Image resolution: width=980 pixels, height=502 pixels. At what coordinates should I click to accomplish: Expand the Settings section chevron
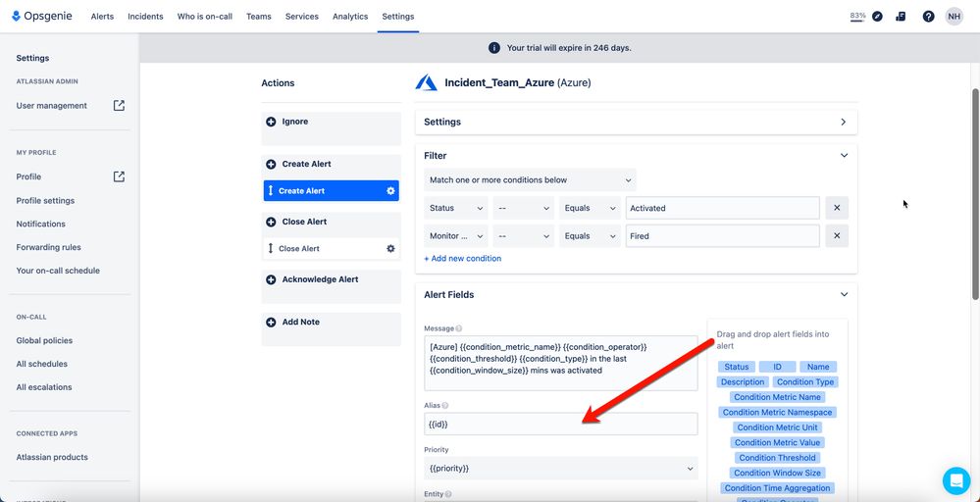click(844, 122)
